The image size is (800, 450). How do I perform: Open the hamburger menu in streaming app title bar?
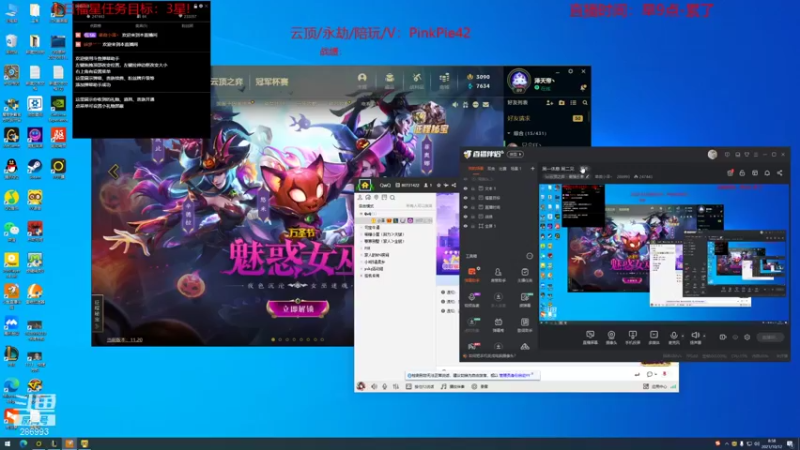coord(756,154)
